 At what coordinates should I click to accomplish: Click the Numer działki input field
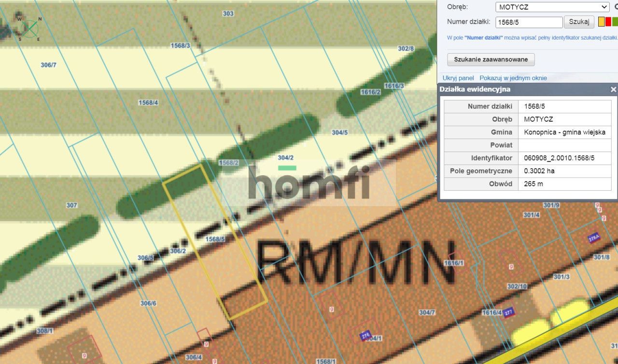click(x=529, y=22)
